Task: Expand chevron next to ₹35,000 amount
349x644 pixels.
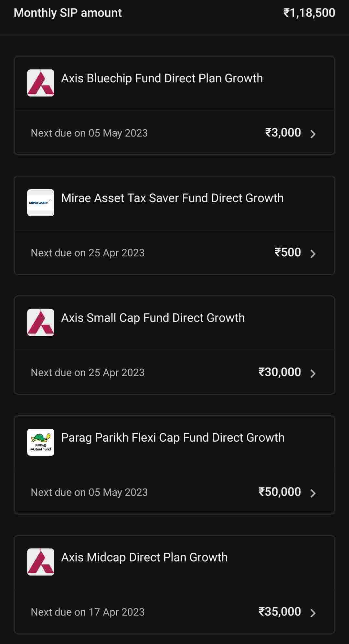Action: (x=313, y=613)
